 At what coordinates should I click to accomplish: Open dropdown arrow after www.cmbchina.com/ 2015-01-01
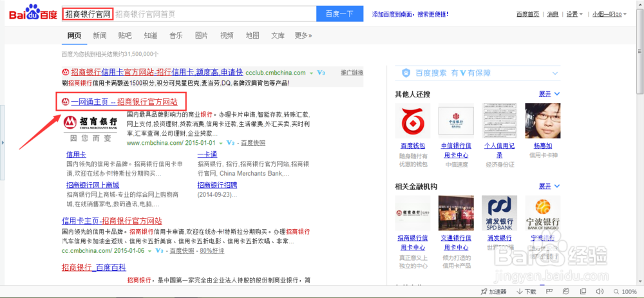[221, 144]
